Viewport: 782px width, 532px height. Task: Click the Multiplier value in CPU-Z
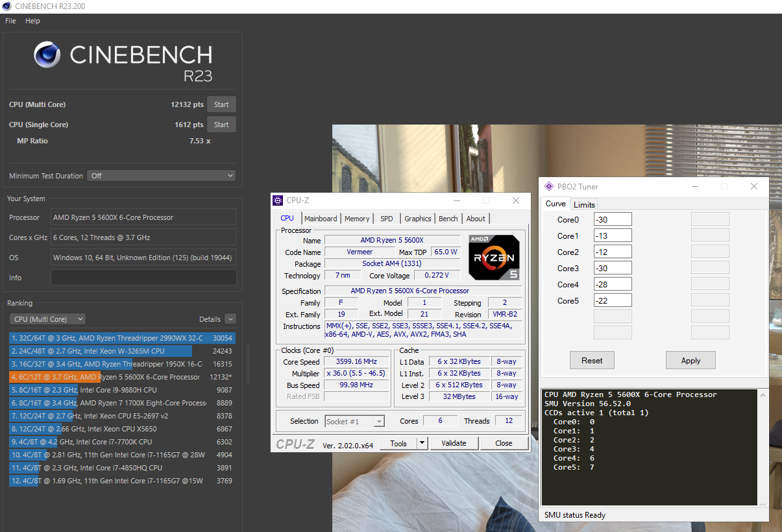pos(356,373)
